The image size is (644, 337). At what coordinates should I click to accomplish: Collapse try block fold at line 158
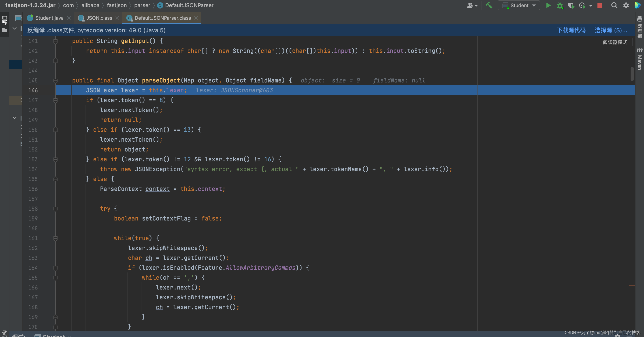pos(55,209)
